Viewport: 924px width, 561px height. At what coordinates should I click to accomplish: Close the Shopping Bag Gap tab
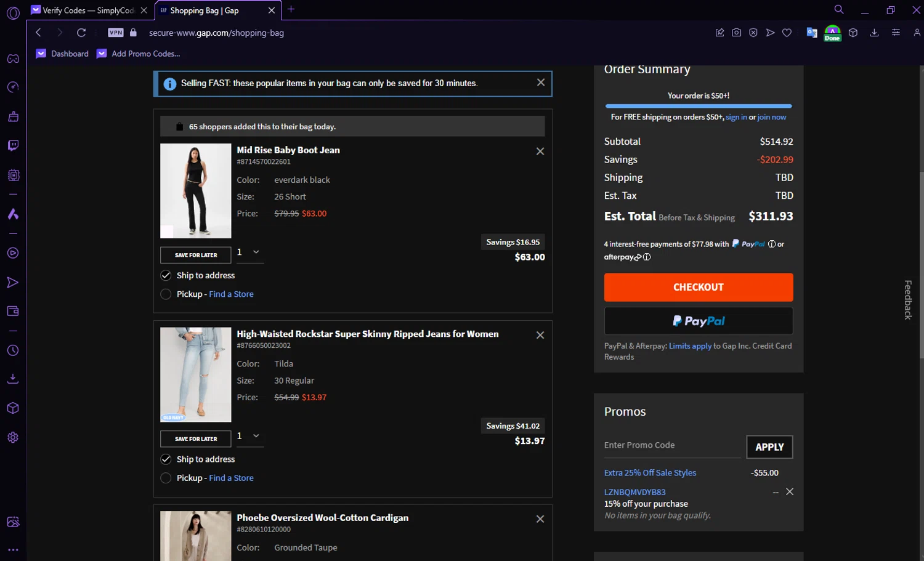coord(272,10)
